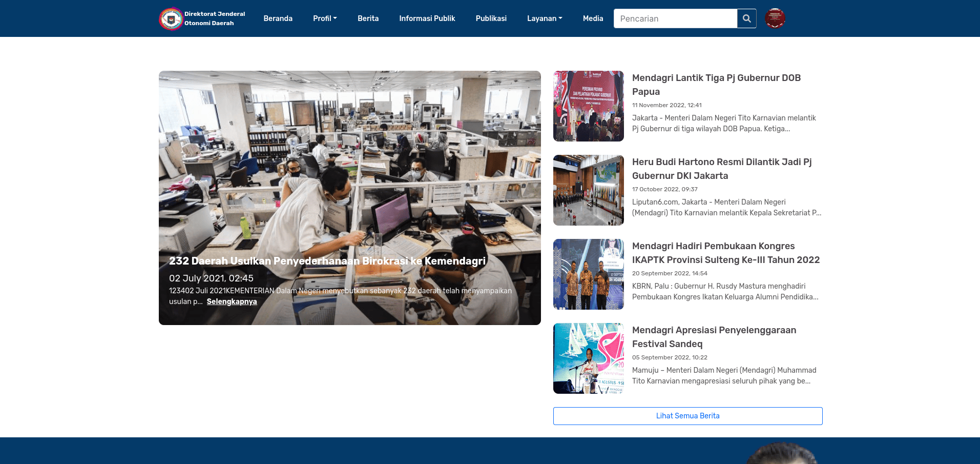Open Mendagri Apresiasi Festival Sandeq headline
This screenshot has width=980, height=464.
point(714,337)
